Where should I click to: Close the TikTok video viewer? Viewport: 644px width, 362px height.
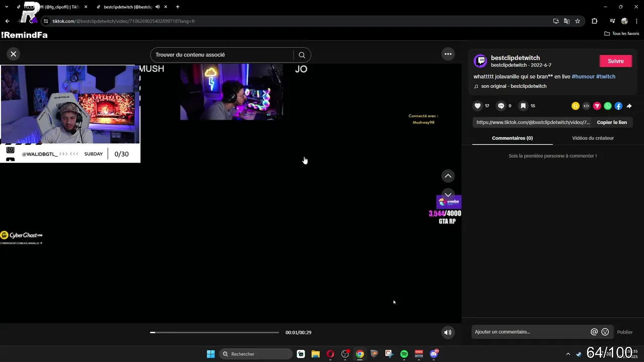pyautogui.click(x=14, y=54)
